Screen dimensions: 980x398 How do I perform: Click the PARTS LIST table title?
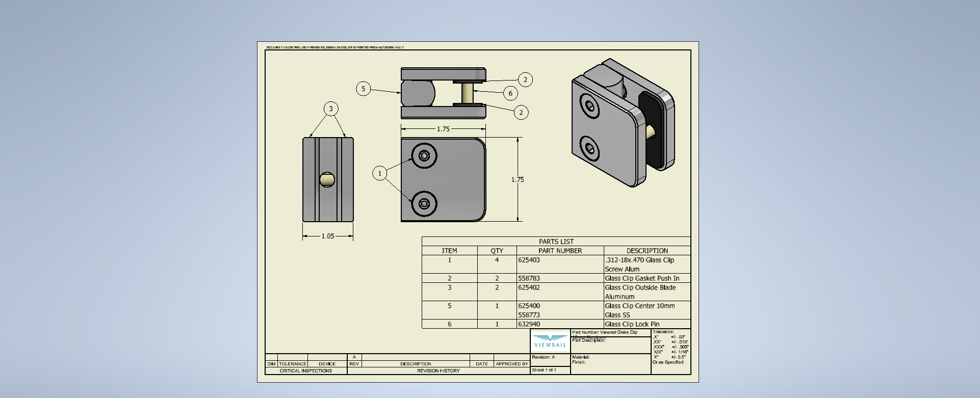(x=556, y=242)
